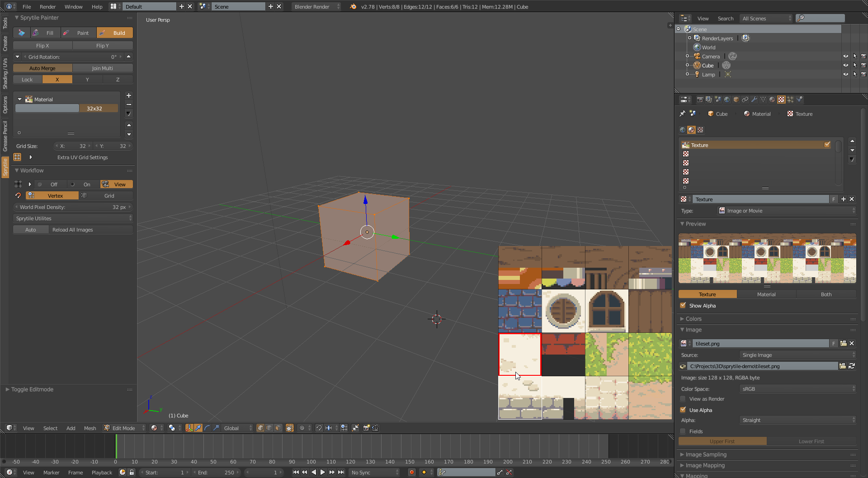Expand the Image Sampling panel
The width and height of the screenshot is (868, 478).
click(706, 454)
